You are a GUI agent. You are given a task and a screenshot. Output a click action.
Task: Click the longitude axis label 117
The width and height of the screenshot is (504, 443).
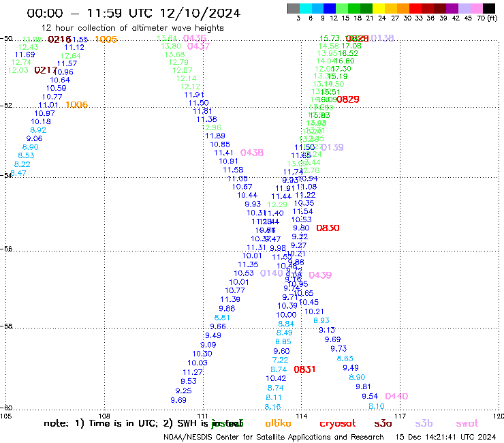(x=400, y=416)
